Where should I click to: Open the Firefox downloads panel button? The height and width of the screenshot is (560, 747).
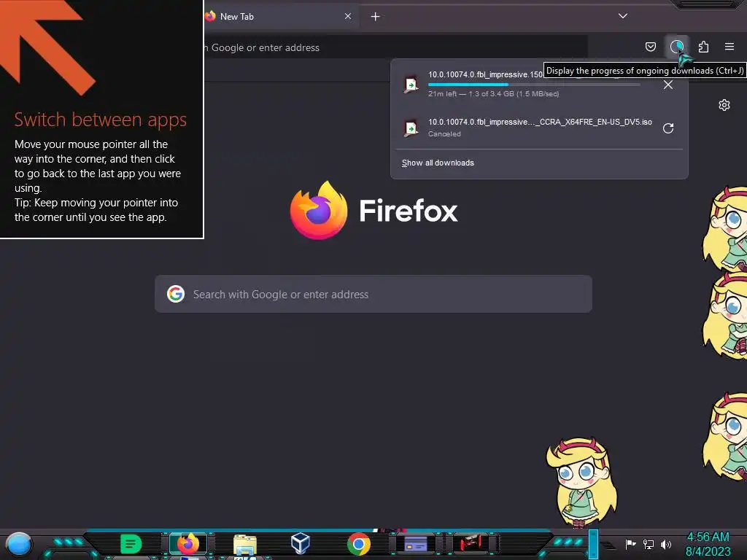pyautogui.click(x=677, y=47)
